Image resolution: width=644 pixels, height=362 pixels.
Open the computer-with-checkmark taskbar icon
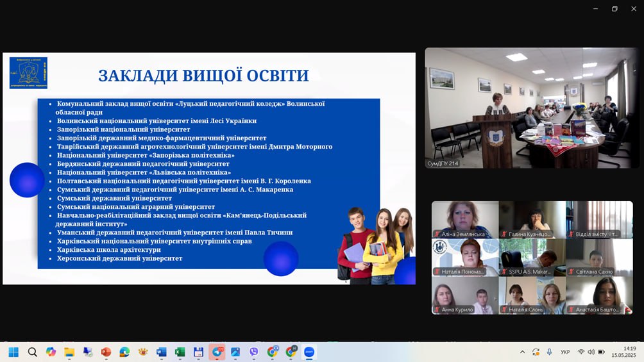pos(87,352)
